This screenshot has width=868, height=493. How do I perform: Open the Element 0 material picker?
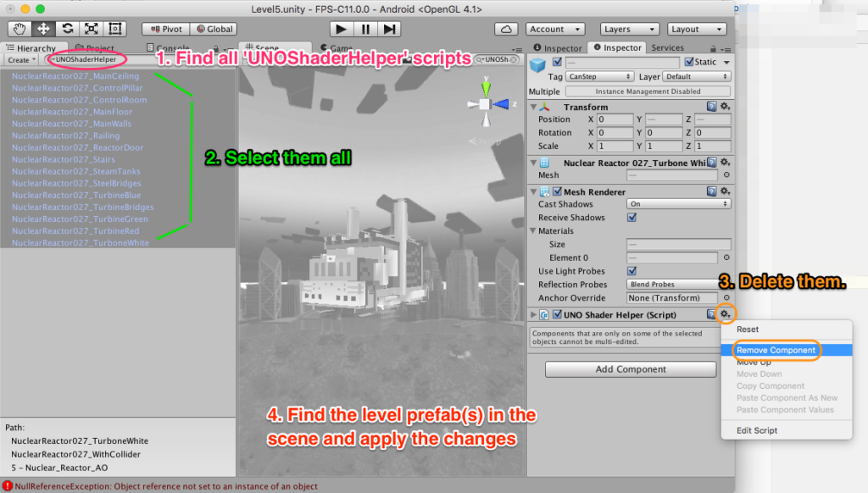coord(726,258)
